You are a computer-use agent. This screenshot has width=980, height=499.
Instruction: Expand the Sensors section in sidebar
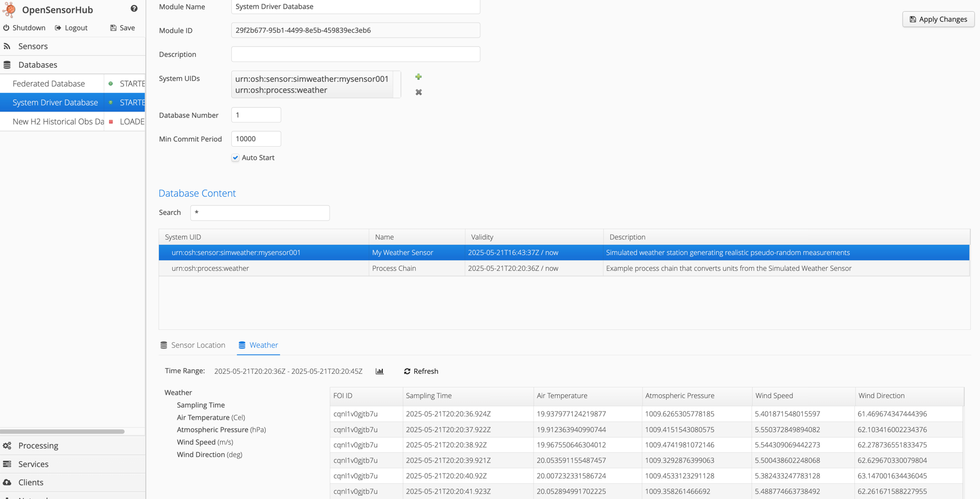(33, 47)
